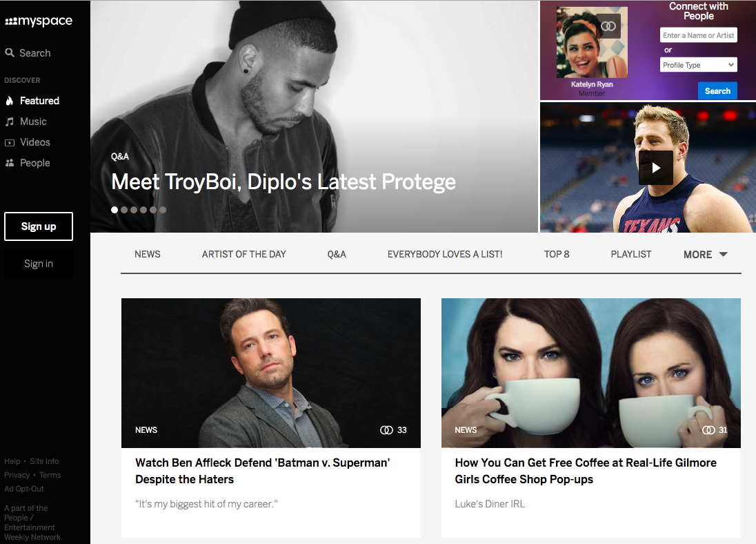Screen dimensions: 756x544
Task: Go to People in sidebar
Action: click(35, 163)
